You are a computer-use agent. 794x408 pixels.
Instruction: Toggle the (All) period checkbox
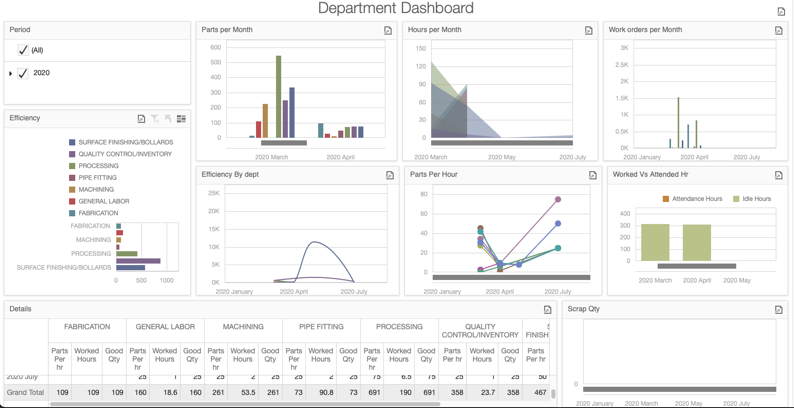pos(23,50)
